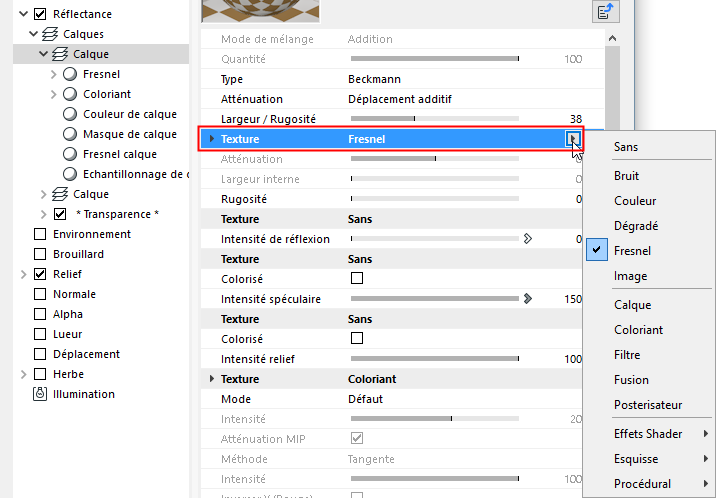Click the Rugosité slider
716x498 pixels.
point(435,199)
